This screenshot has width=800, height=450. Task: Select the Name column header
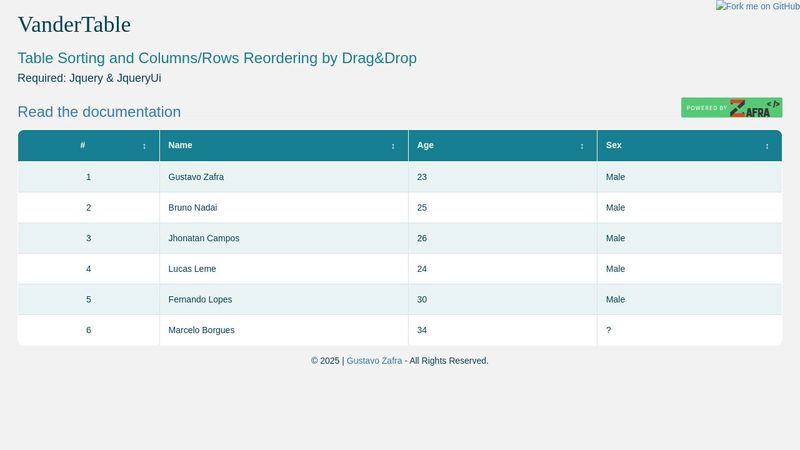pos(180,146)
